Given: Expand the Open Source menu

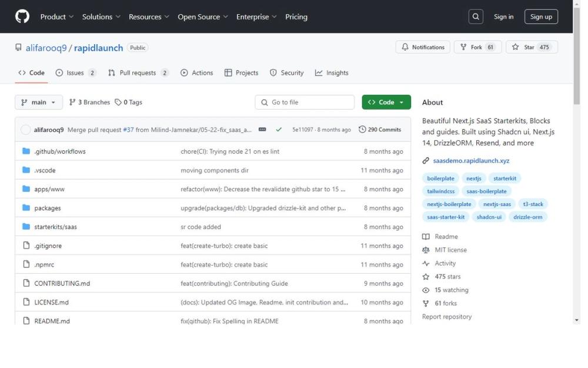Looking at the screenshot, I should coord(203,16).
